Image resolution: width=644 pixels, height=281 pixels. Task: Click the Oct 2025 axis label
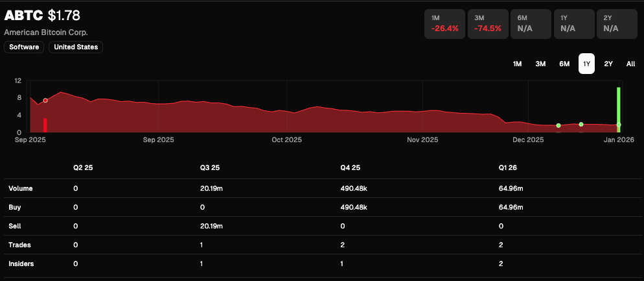[286, 140]
